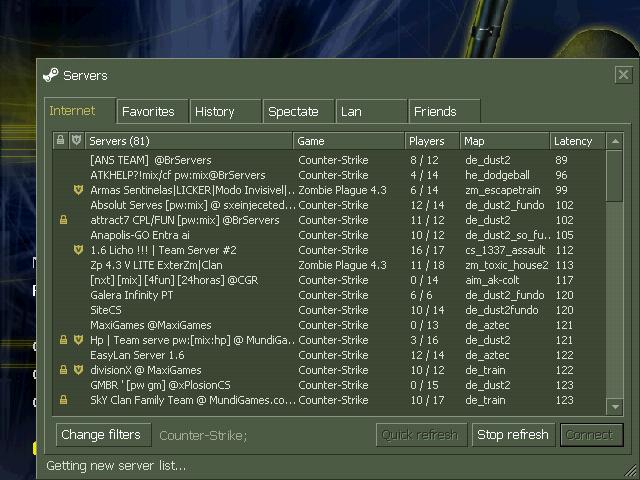Click shield icon on 1.6 Licho server
640x480 pixels.
(x=78, y=250)
